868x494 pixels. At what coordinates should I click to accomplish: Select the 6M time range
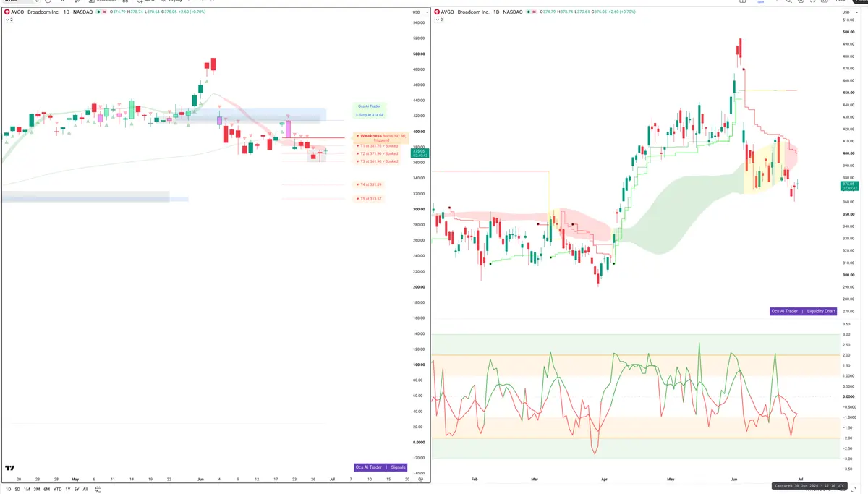coord(46,490)
